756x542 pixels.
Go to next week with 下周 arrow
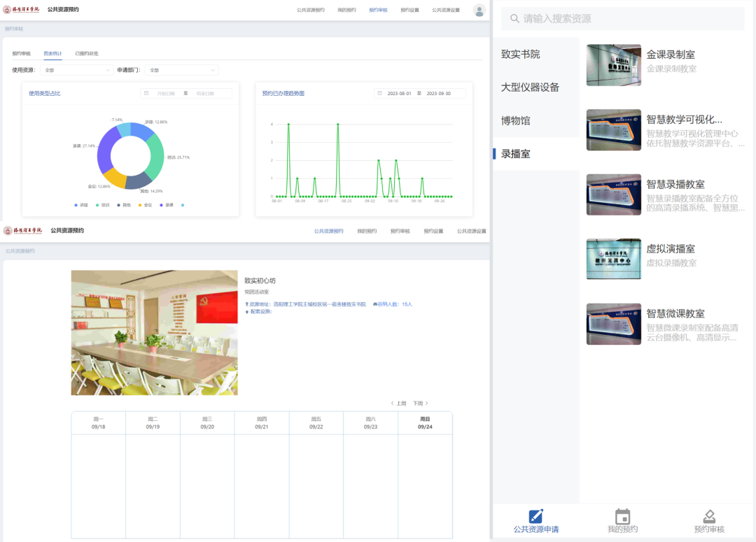point(420,404)
